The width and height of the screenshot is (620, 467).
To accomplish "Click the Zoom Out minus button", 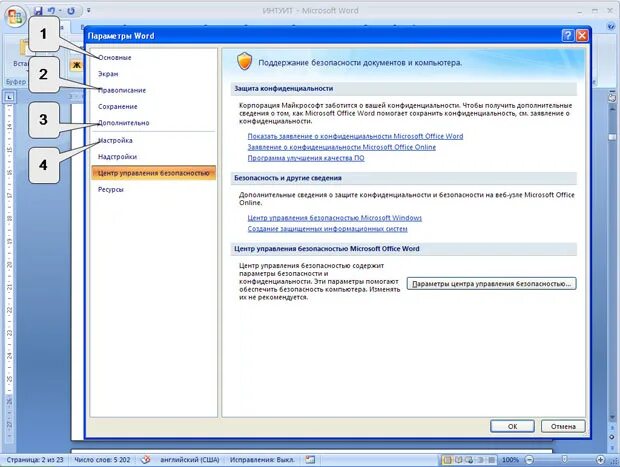I will pyautogui.click(x=529, y=460).
